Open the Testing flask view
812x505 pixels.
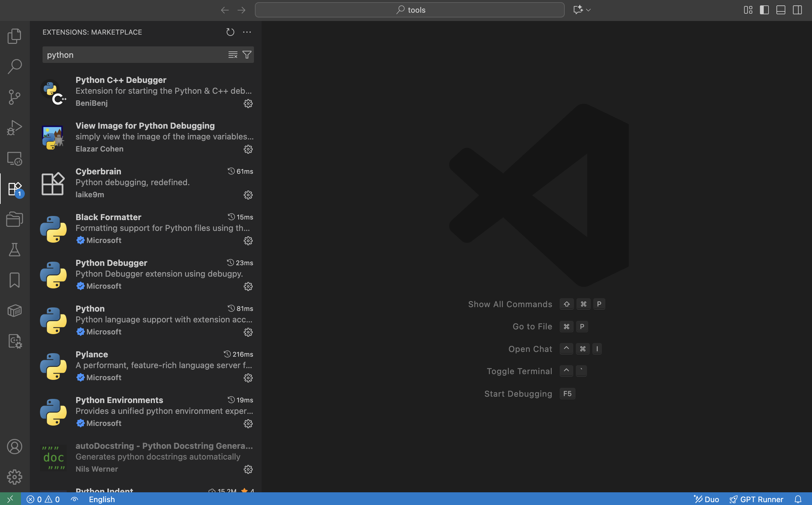14,250
